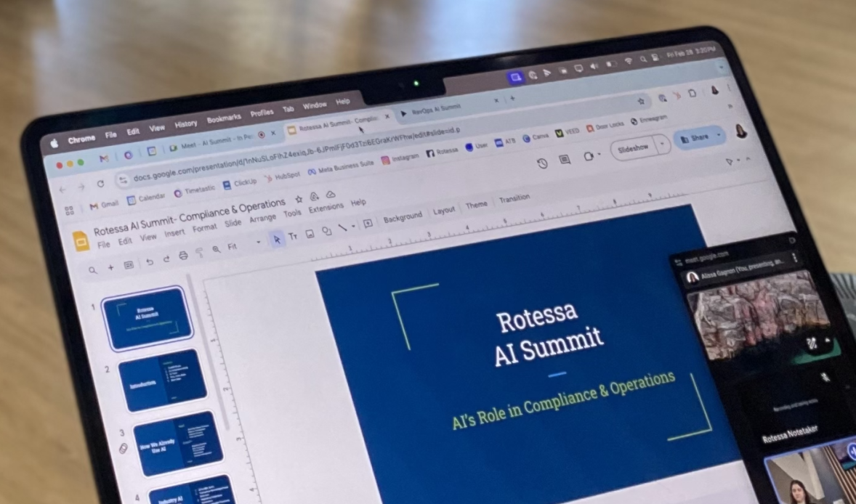
Task: Select the cursor arrow tool in Slides toolbar
Action: click(278, 240)
